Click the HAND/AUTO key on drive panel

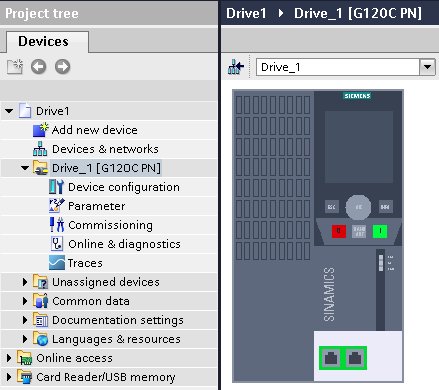pos(359,231)
